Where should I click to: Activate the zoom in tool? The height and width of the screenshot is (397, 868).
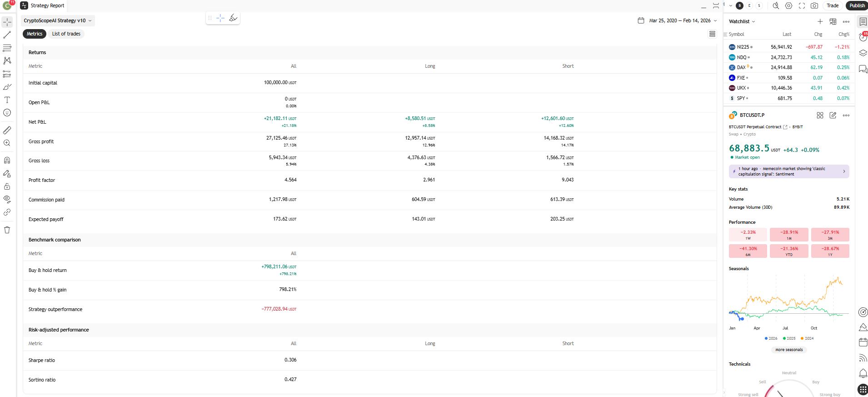tap(7, 143)
